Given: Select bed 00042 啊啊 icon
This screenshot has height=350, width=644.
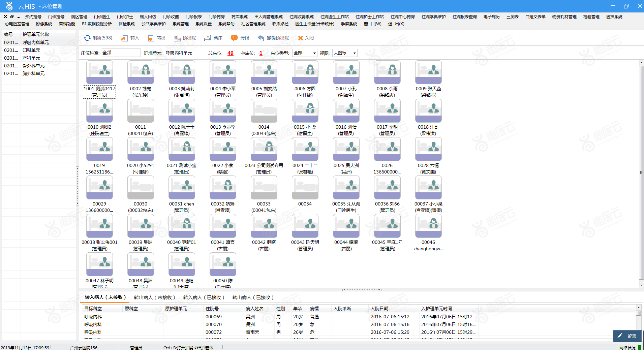Looking at the screenshot, I should coord(264,226).
